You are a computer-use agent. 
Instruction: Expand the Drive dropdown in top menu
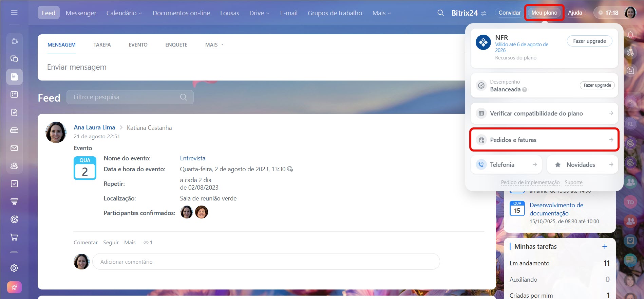[259, 13]
